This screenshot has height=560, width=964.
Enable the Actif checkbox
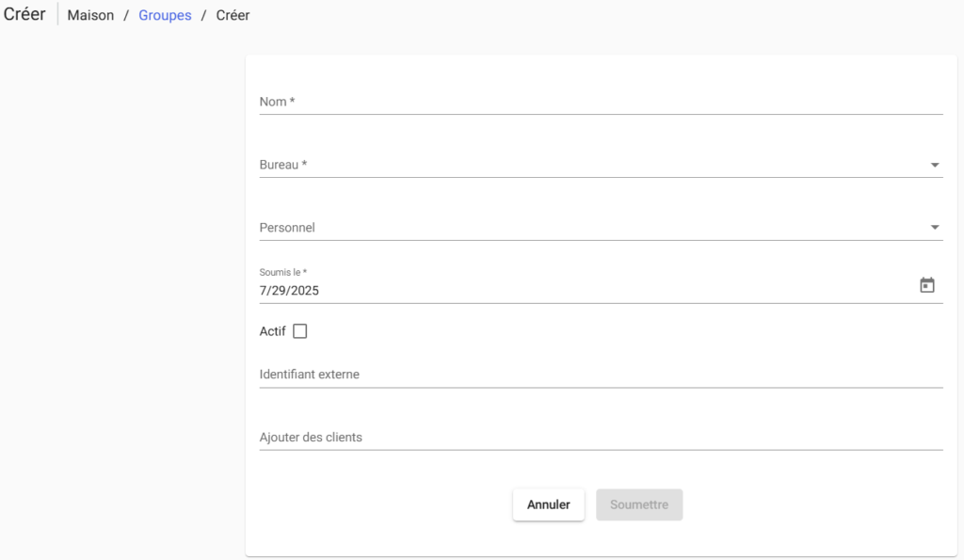point(300,331)
